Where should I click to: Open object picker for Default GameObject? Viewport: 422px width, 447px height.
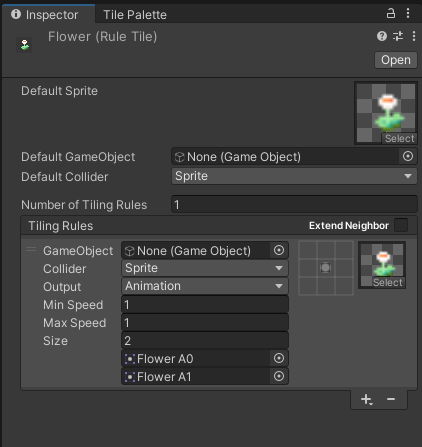408,156
